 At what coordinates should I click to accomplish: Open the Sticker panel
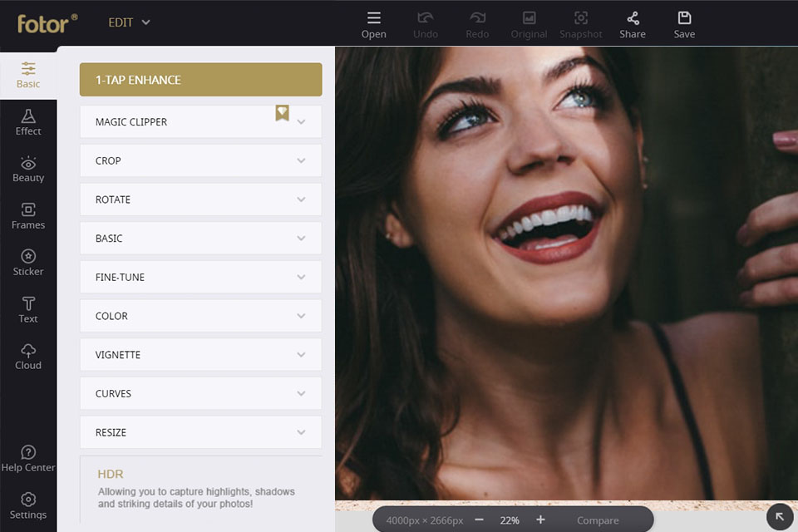[27, 264]
